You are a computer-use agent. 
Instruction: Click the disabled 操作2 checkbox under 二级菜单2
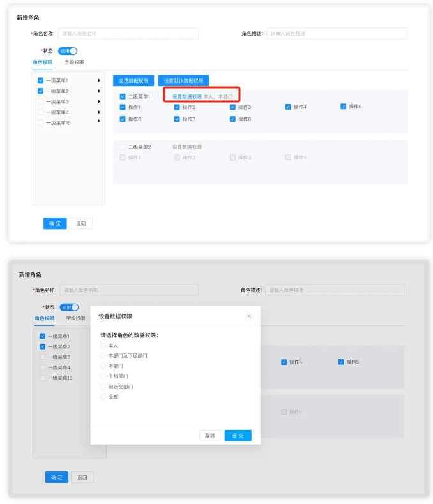177,158
